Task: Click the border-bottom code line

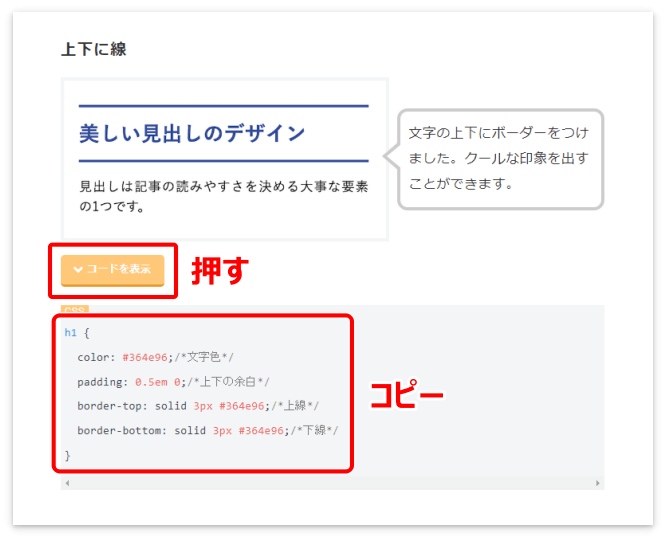Action: [208, 430]
